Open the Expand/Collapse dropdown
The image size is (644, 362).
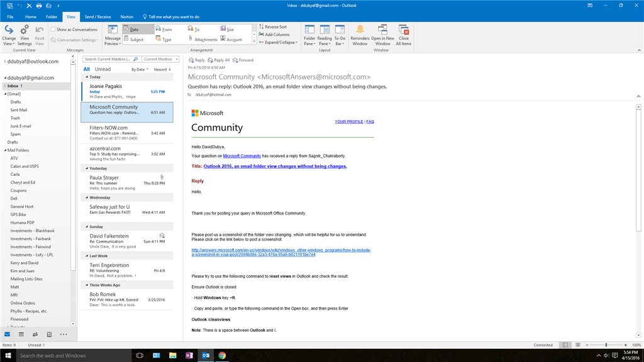(278, 42)
